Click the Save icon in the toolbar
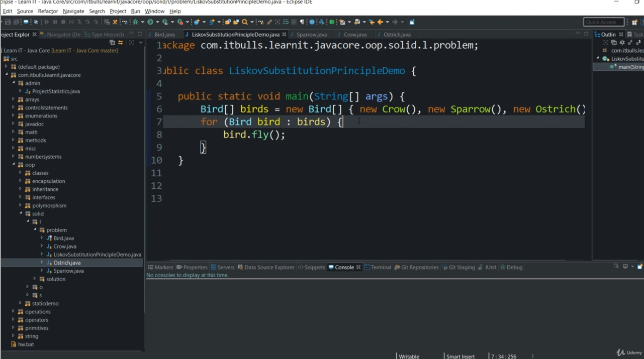644x359 pixels. (8, 22)
